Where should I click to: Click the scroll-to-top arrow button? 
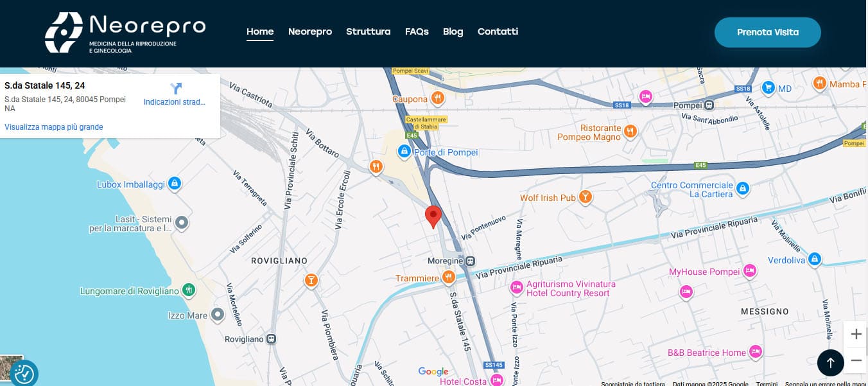coord(830,363)
